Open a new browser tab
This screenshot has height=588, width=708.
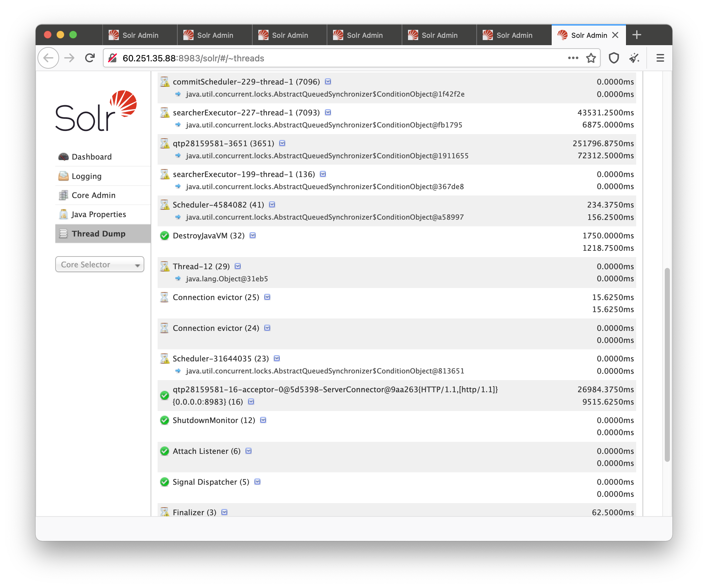[x=637, y=35]
